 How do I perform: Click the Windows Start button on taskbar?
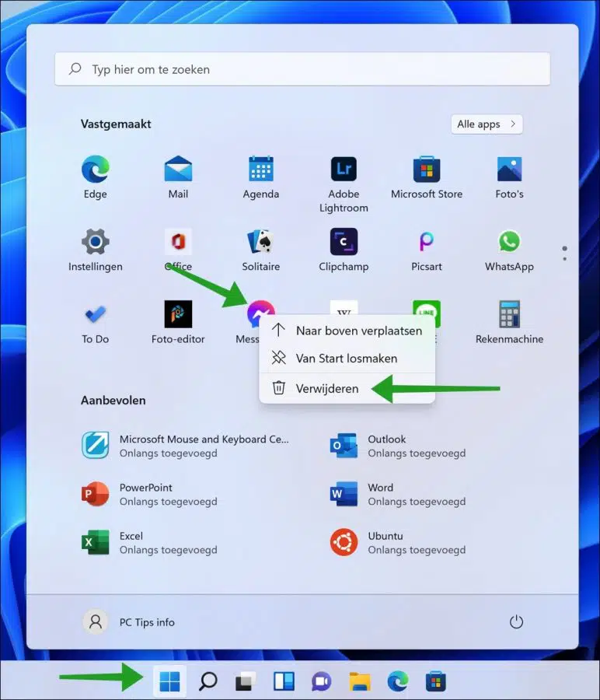pyautogui.click(x=169, y=681)
